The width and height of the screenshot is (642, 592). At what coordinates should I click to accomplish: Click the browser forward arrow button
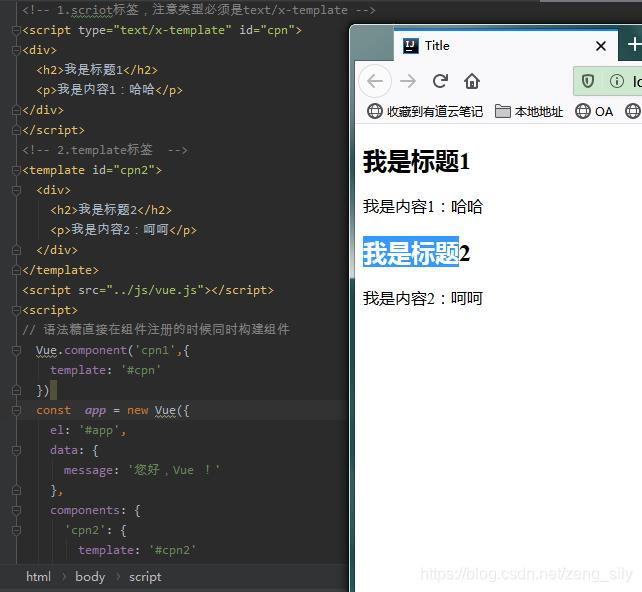(x=408, y=81)
